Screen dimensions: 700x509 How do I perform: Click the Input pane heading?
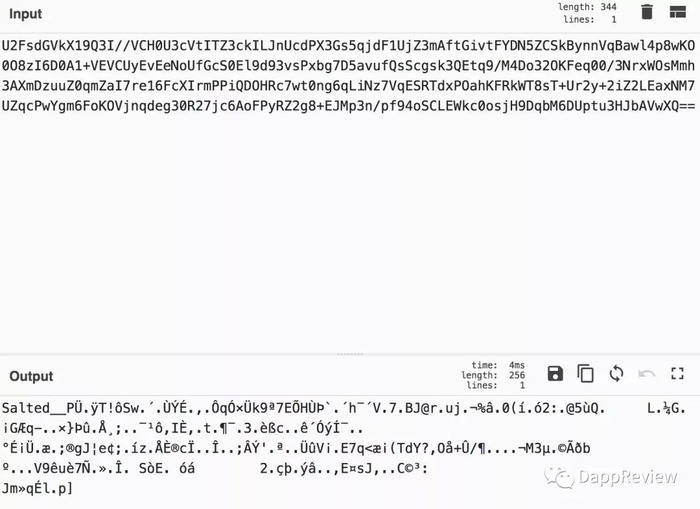click(25, 14)
